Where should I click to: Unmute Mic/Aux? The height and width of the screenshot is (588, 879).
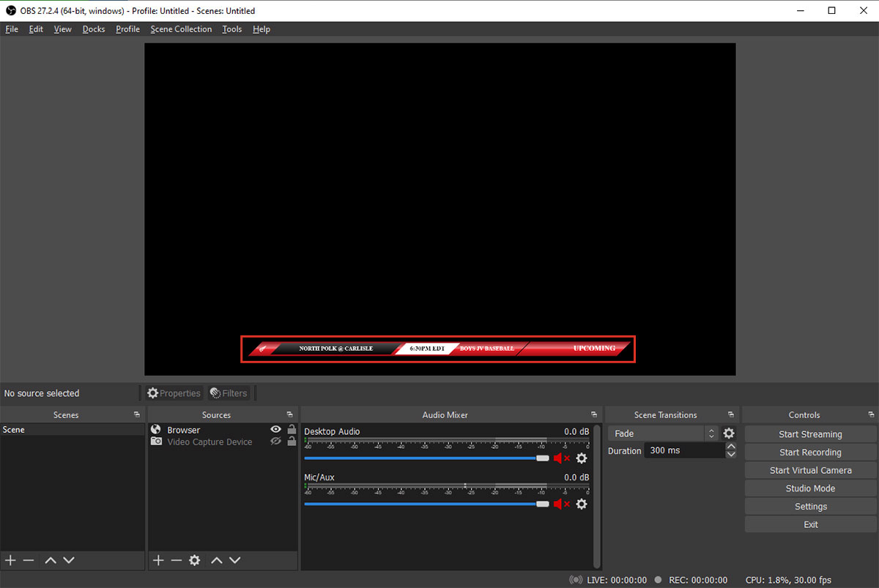pyautogui.click(x=561, y=504)
